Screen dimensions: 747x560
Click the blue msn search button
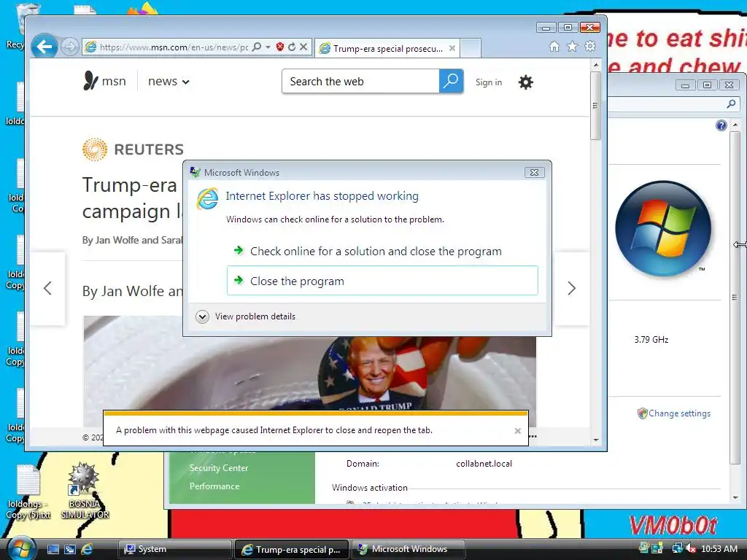click(x=451, y=82)
